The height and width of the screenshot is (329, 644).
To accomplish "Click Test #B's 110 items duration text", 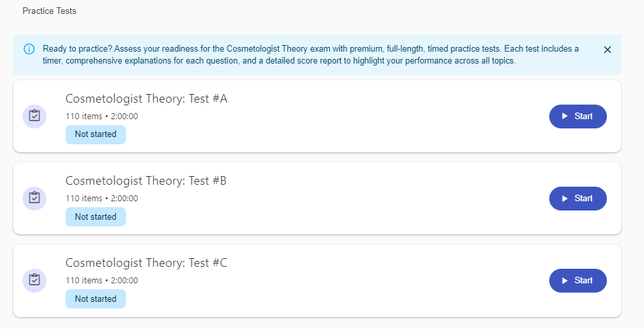I will point(101,199).
